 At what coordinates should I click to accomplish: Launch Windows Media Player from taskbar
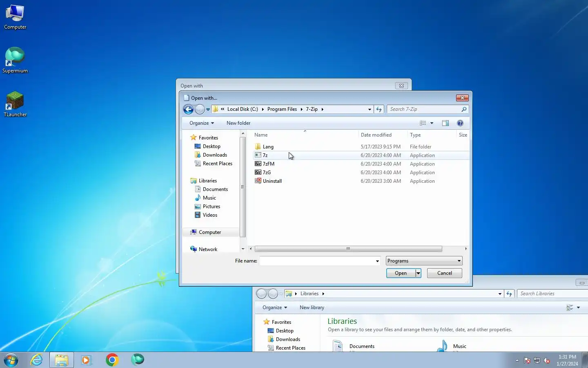click(87, 360)
